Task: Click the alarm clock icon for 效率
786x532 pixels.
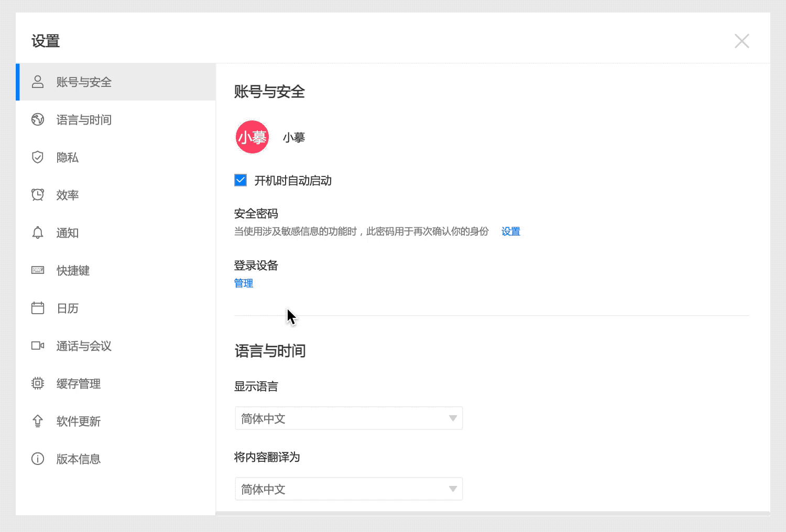Action: 38,195
